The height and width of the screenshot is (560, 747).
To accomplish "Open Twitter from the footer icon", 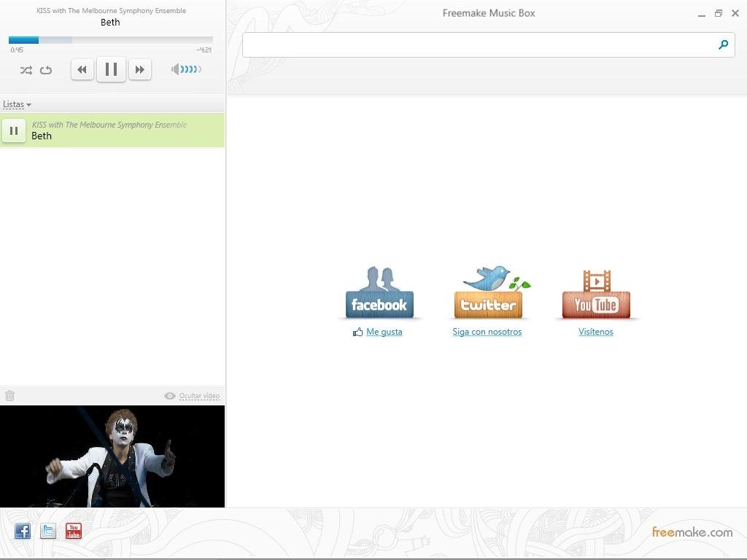I will pyautogui.click(x=48, y=531).
